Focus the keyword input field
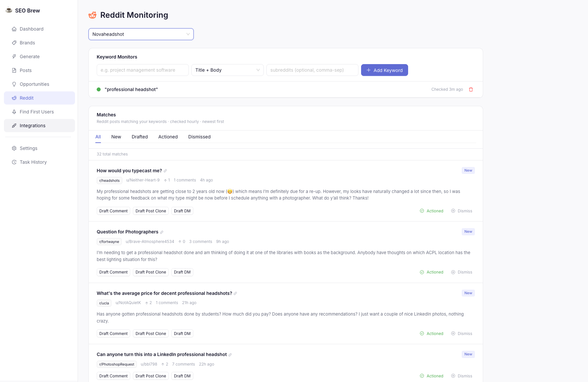The width and height of the screenshot is (588, 382). [x=143, y=70]
